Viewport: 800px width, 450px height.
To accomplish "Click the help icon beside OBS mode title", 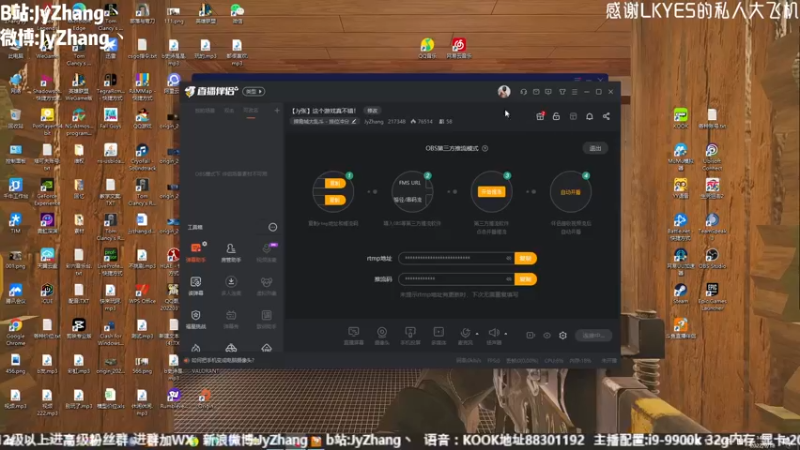I will tap(485, 148).
